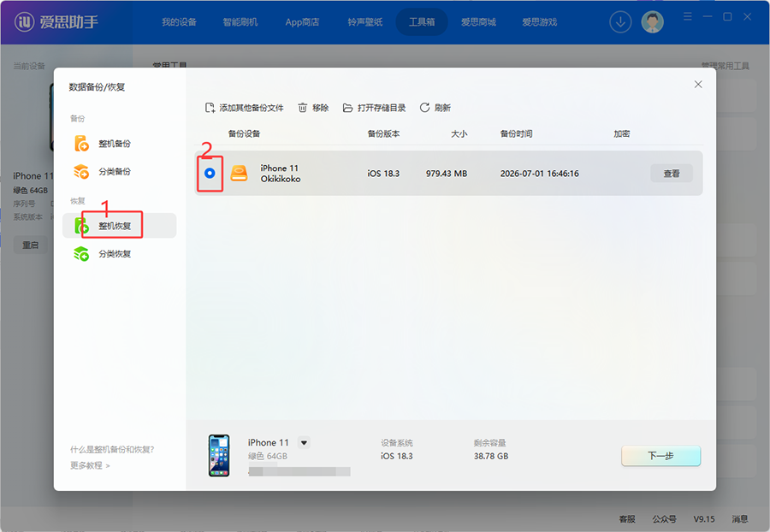
Task: Click 添加其他备份文件 label
Action: pyautogui.click(x=252, y=108)
